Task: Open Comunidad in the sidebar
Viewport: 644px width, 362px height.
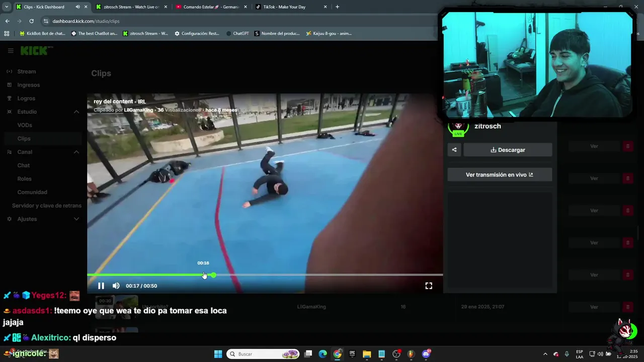Action: coord(32,192)
